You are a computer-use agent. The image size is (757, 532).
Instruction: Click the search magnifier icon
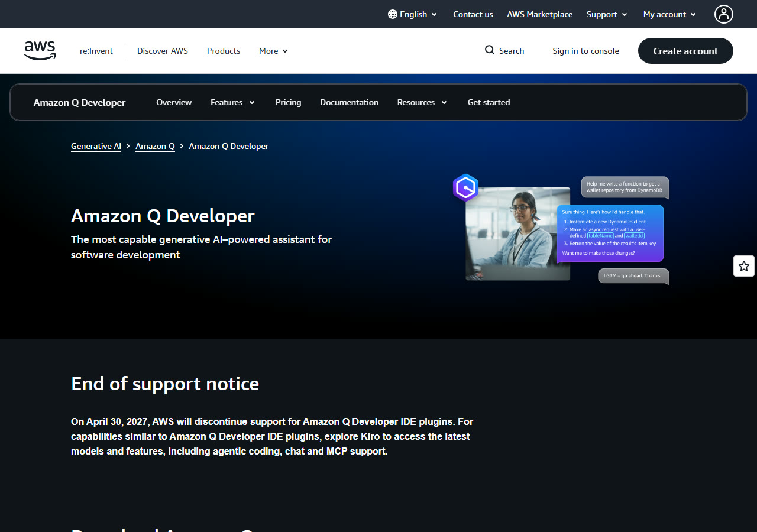(490, 50)
